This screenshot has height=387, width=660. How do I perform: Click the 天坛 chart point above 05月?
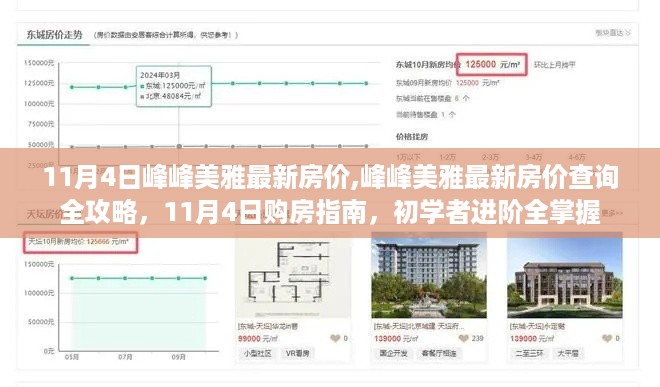(72, 278)
